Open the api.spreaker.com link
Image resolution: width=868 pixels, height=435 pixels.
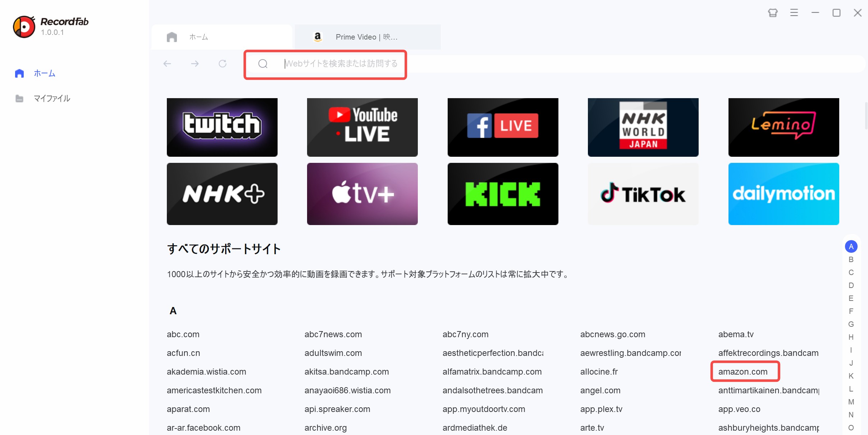pos(337,409)
